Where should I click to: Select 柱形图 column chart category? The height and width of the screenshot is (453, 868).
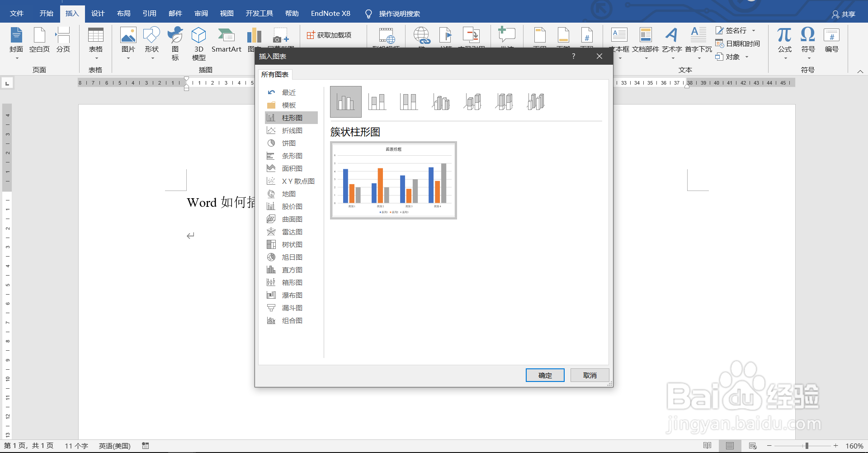pyautogui.click(x=291, y=118)
